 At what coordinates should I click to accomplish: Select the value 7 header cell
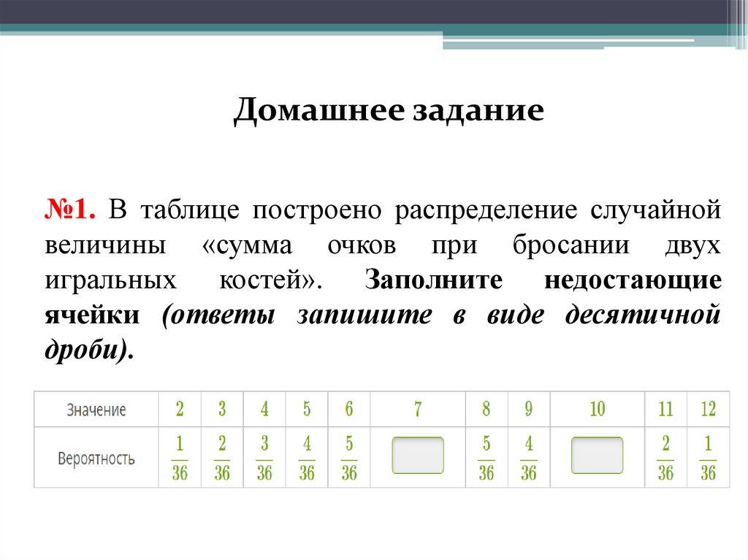pyautogui.click(x=418, y=410)
